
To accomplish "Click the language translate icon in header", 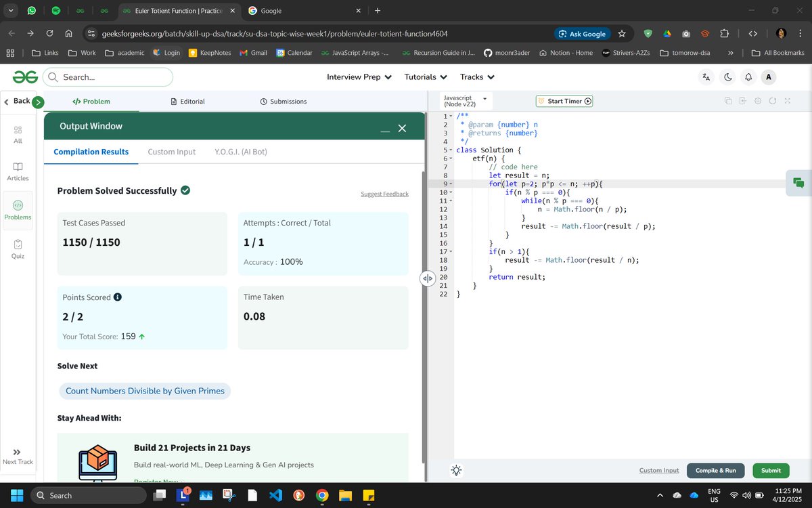I will point(706,77).
